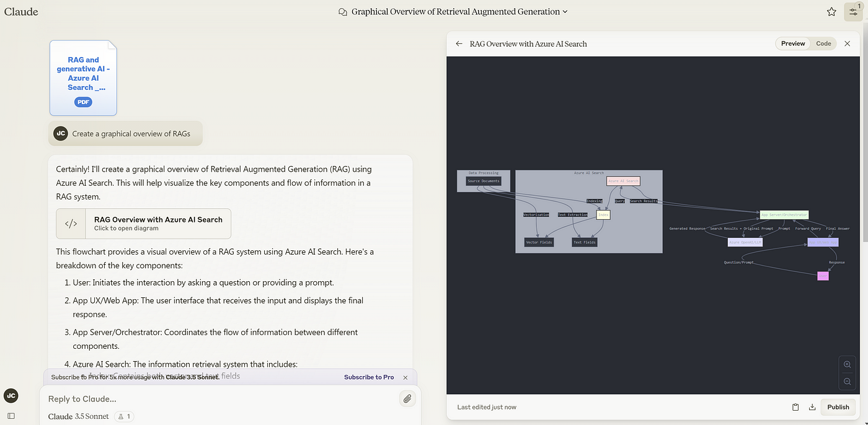The image size is (868, 425).
Task: Click the 'Text Extraction' edge label
Action: (572, 215)
